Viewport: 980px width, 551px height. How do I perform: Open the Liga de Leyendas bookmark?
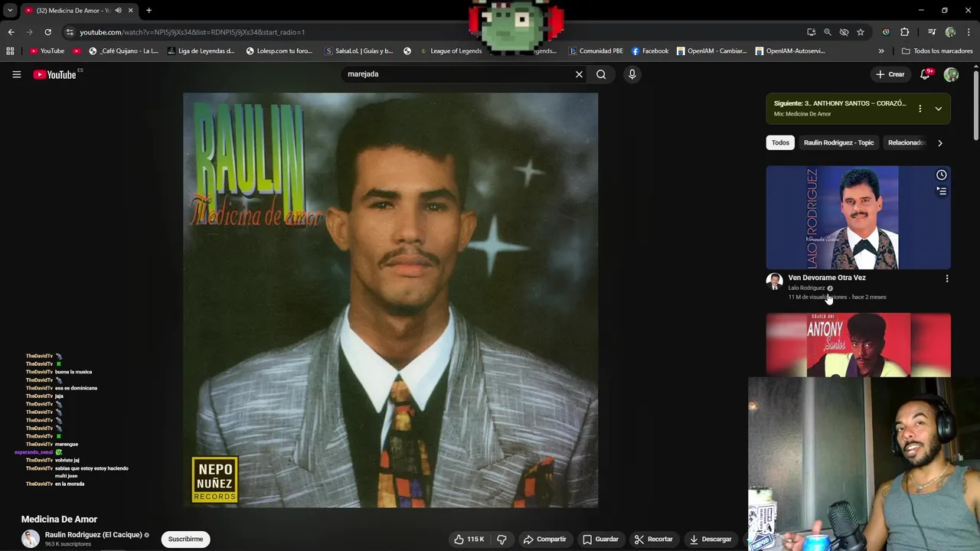coord(201,51)
